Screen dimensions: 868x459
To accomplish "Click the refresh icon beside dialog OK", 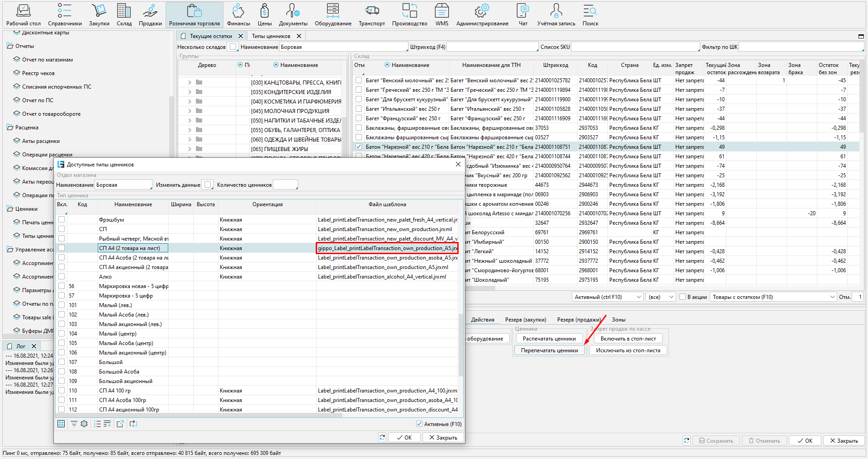I will (382, 437).
